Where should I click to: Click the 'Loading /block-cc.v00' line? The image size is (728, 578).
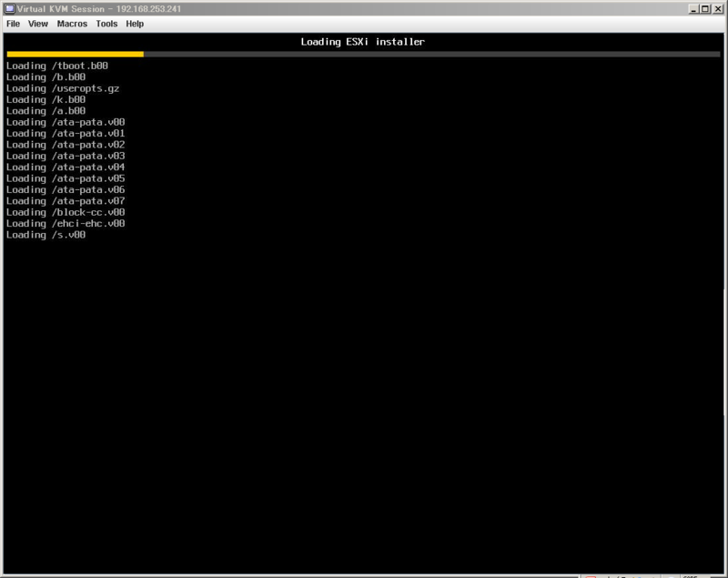click(x=66, y=212)
